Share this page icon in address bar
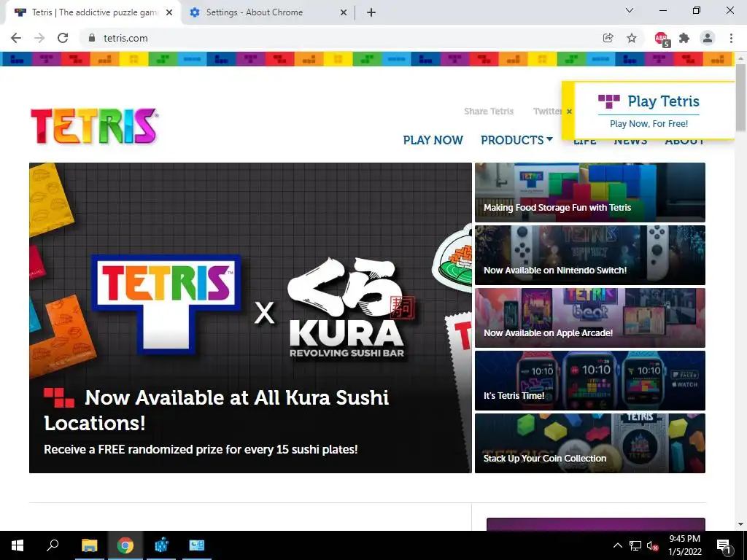The width and height of the screenshot is (747, 560). (608, 38)
